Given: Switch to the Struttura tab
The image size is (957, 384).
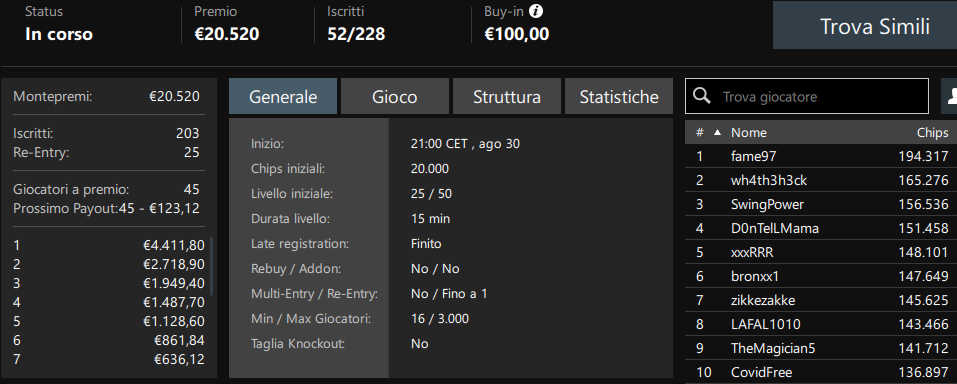Looking at the screenshot, I should point(507,96).
